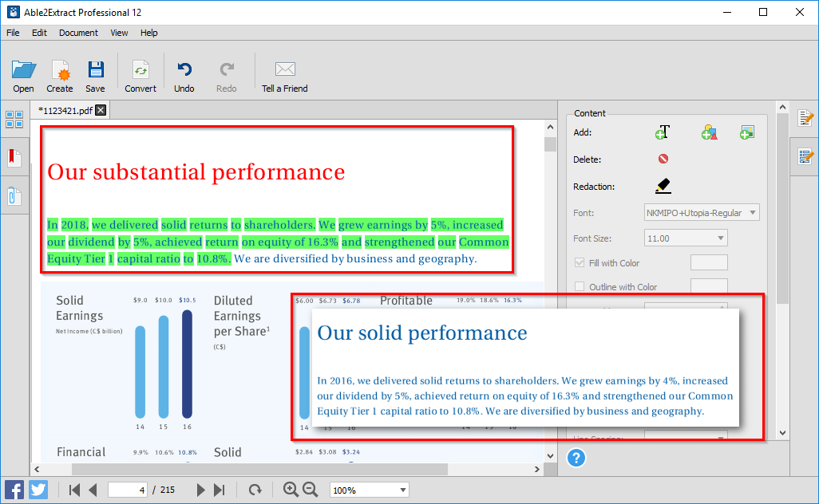Open the Help menu

(x=148, y=33)
